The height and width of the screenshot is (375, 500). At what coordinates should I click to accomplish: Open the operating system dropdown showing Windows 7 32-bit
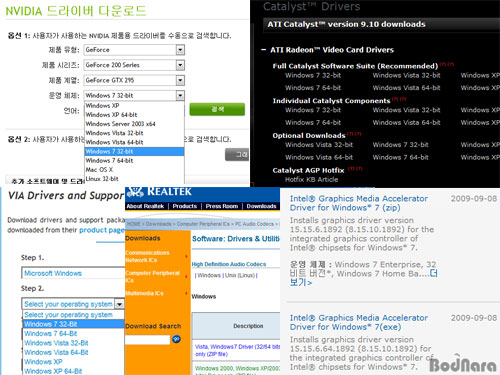(x=180, y=96)
